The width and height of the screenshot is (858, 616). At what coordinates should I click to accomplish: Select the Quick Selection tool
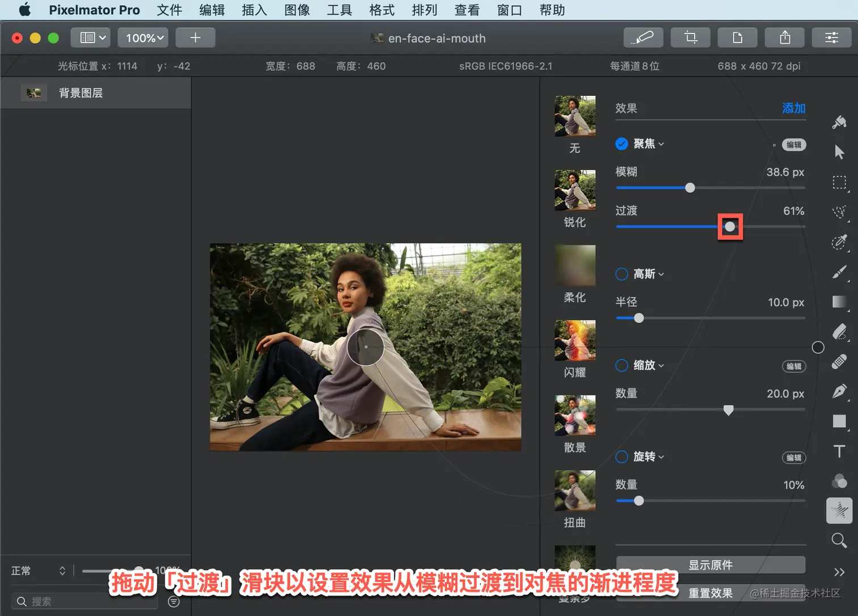pos(839,242)
